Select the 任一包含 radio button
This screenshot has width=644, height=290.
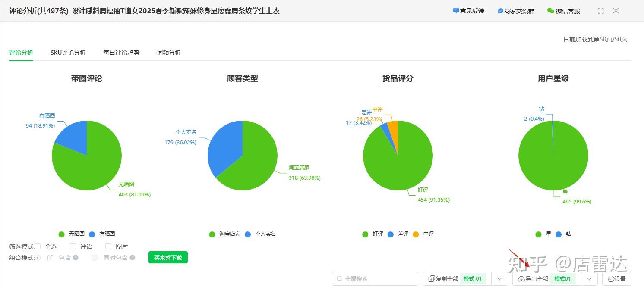click(x=38, y=258)
